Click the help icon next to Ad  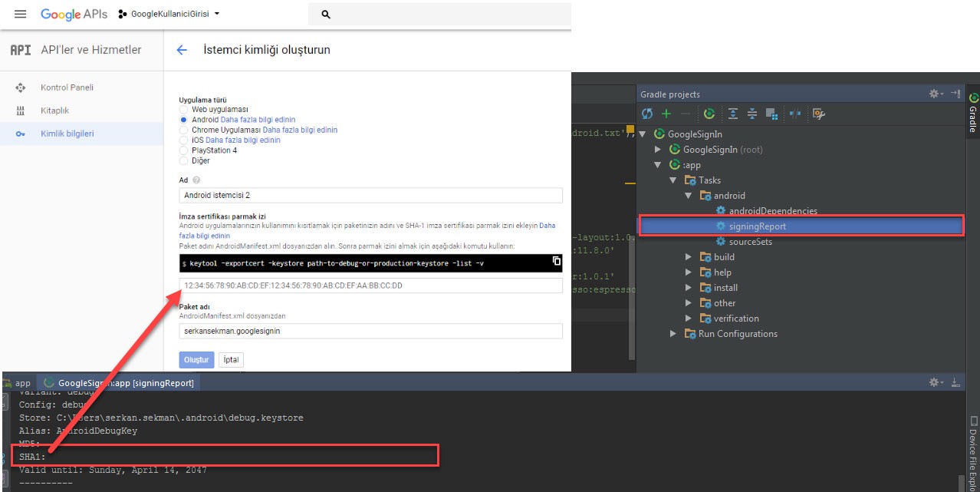[196, 180]
